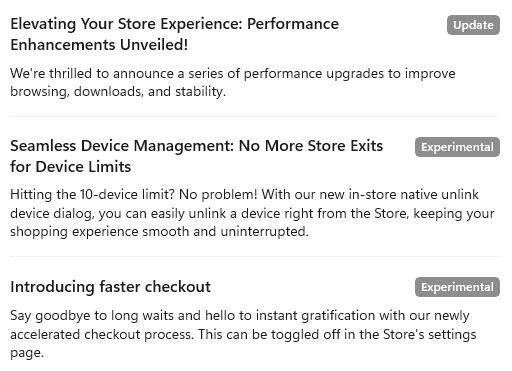512x371 pixels.
Task: Click Experimental badge beside Introducing faster checkout
Action: coord(457,287)
